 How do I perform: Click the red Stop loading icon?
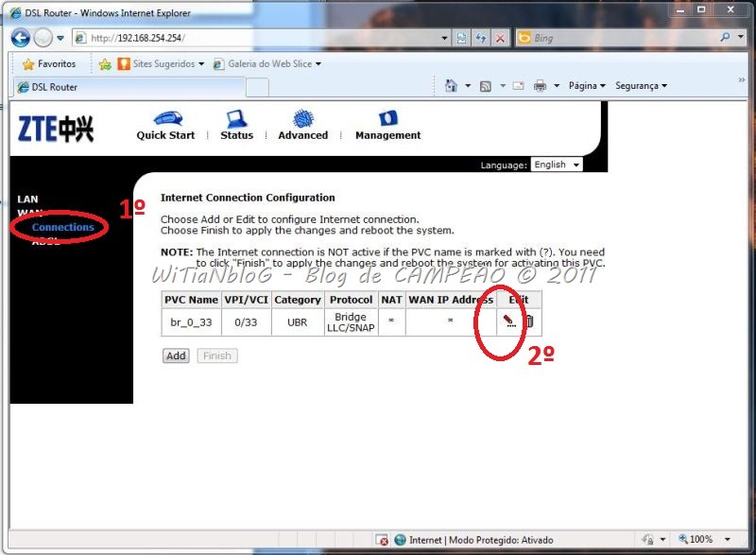(501, 38)
